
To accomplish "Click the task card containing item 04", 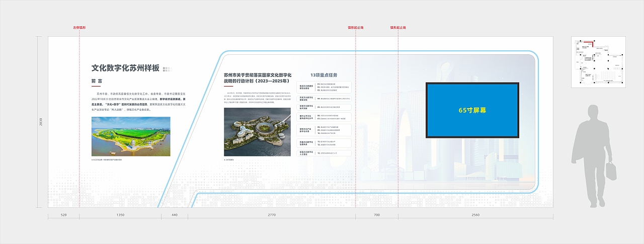I will click(x=324, y=99).
